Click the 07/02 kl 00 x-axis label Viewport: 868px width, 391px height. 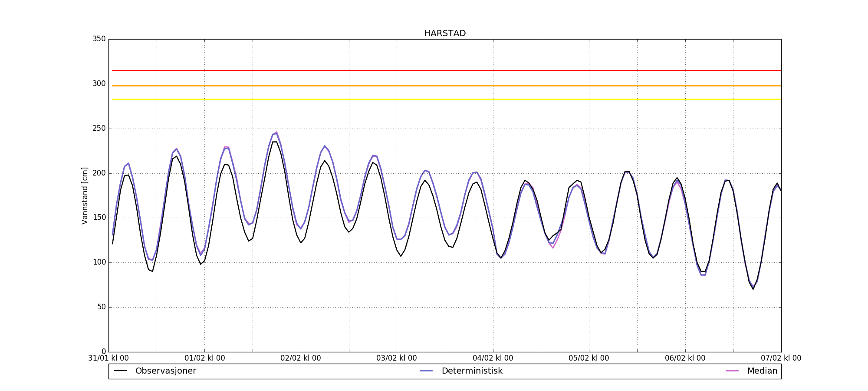781,358
